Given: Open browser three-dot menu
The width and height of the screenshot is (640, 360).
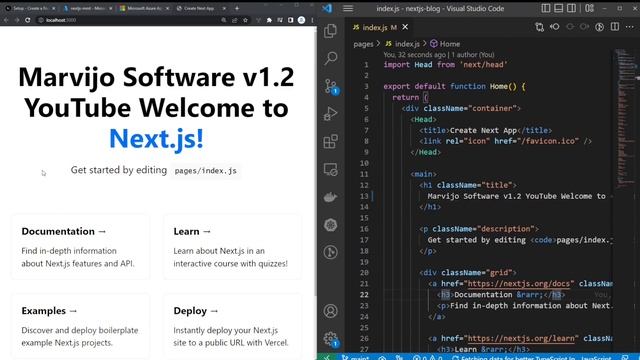Looking at the screenshot, I should tap(312, 20).
